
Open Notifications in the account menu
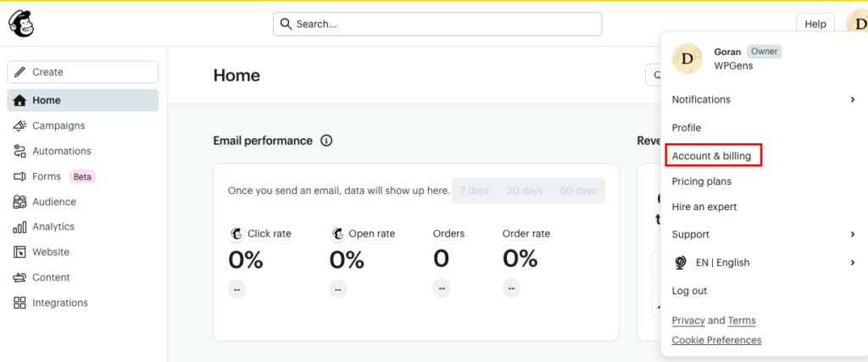[765, 100]
